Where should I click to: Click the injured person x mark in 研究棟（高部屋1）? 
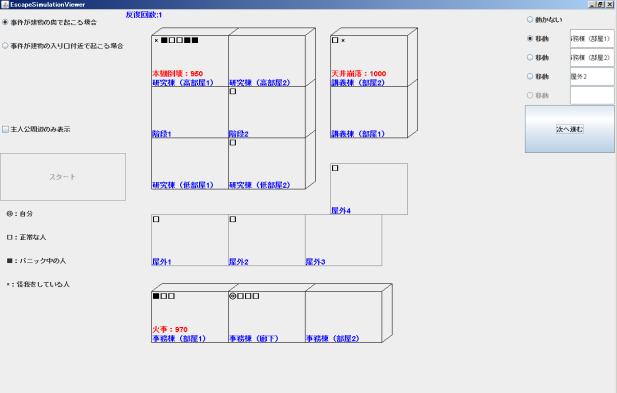pos(156,40)
